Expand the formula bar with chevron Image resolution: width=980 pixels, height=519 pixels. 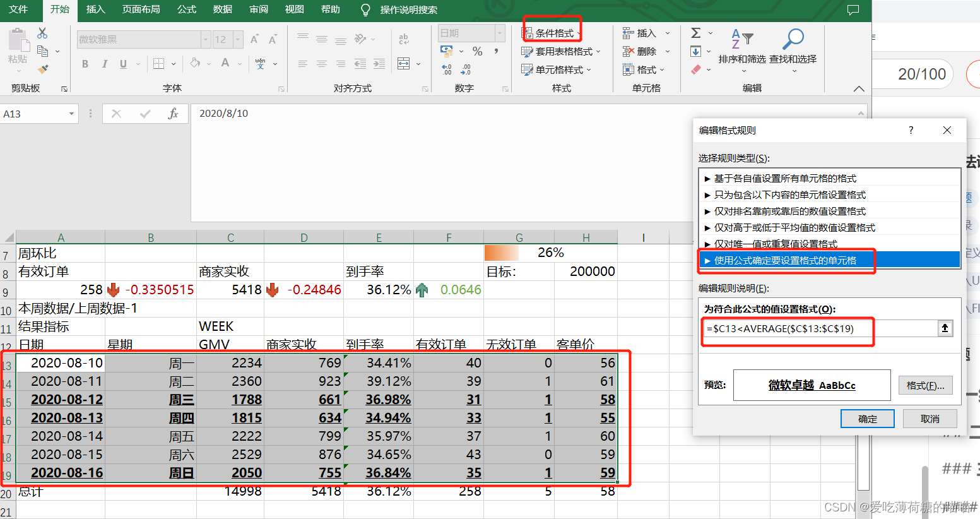(x=861, y=113)
